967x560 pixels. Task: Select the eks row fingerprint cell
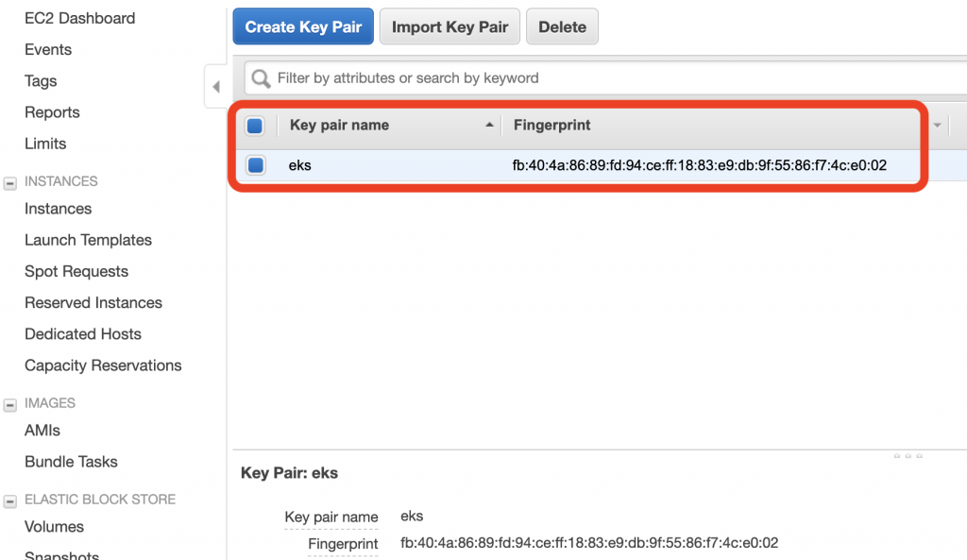700,165
